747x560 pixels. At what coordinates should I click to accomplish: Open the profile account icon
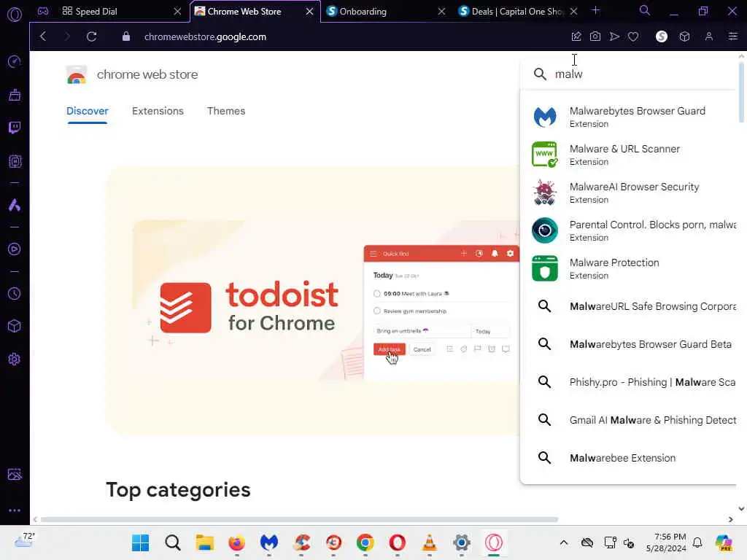click(709, 36)
